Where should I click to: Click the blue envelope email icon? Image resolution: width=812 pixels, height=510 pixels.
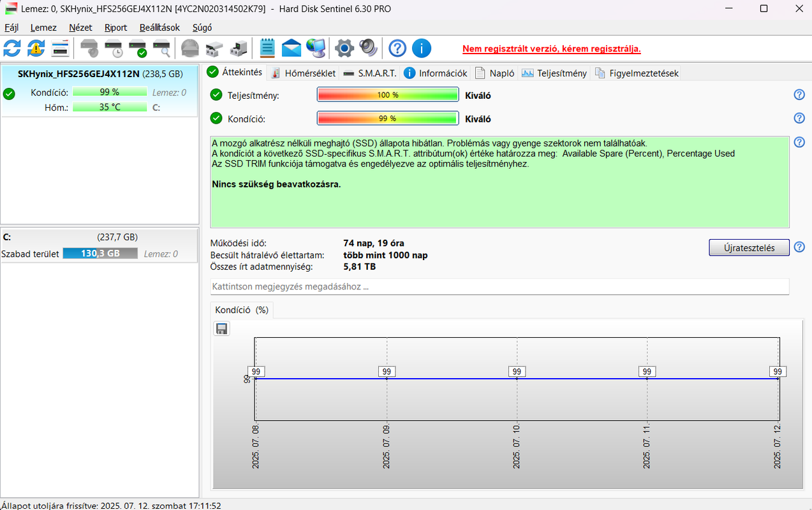tap(292, 48)
